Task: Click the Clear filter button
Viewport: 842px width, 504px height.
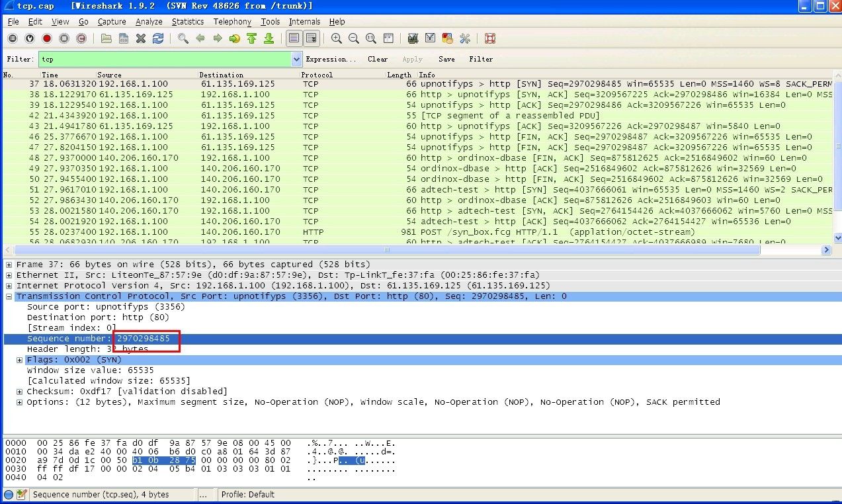Action: click(x=378, y=59)
